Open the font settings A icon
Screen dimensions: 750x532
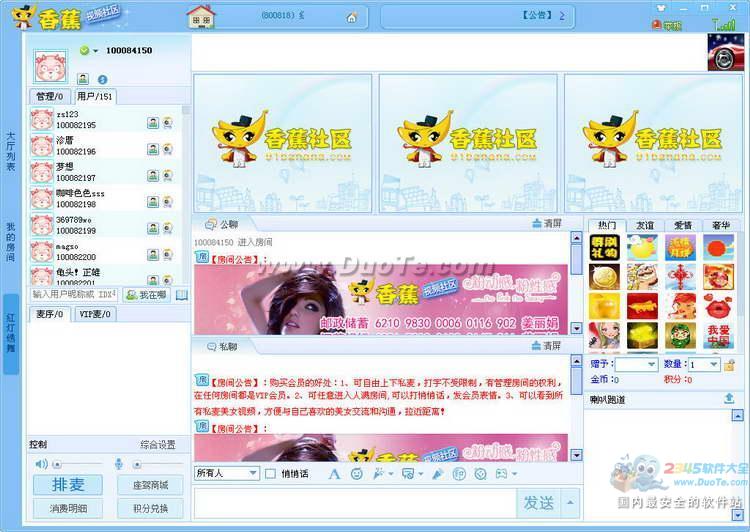(x=334, y=474)
